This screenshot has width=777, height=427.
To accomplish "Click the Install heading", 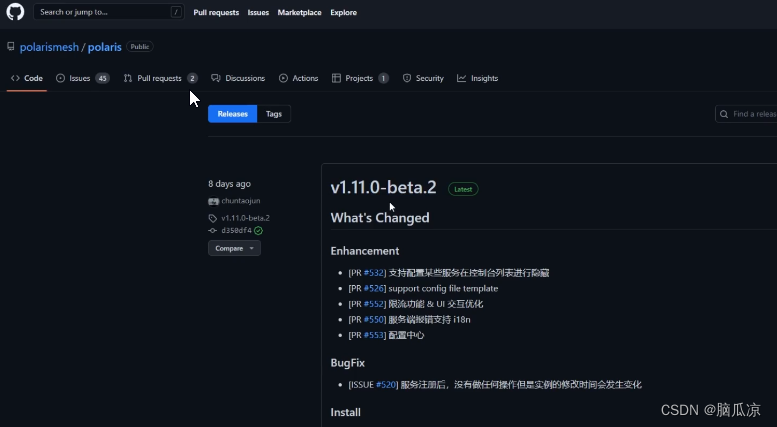I will click(345, 412).
